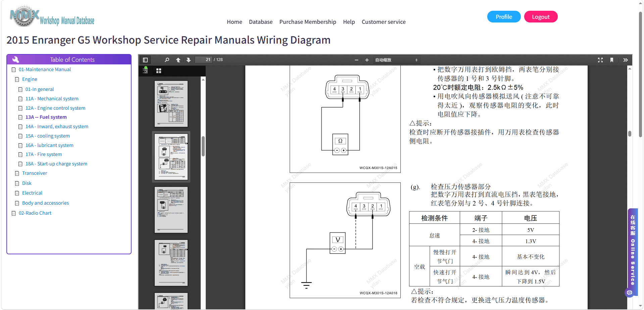Open 11A - Mechanical system chapter

pos(52,99)
